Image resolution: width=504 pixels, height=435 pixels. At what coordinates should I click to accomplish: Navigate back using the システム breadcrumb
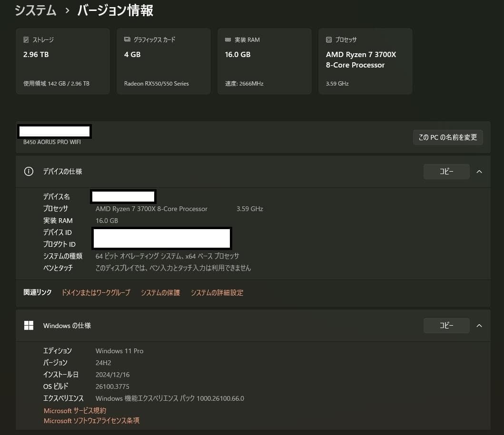coord(36,10)
